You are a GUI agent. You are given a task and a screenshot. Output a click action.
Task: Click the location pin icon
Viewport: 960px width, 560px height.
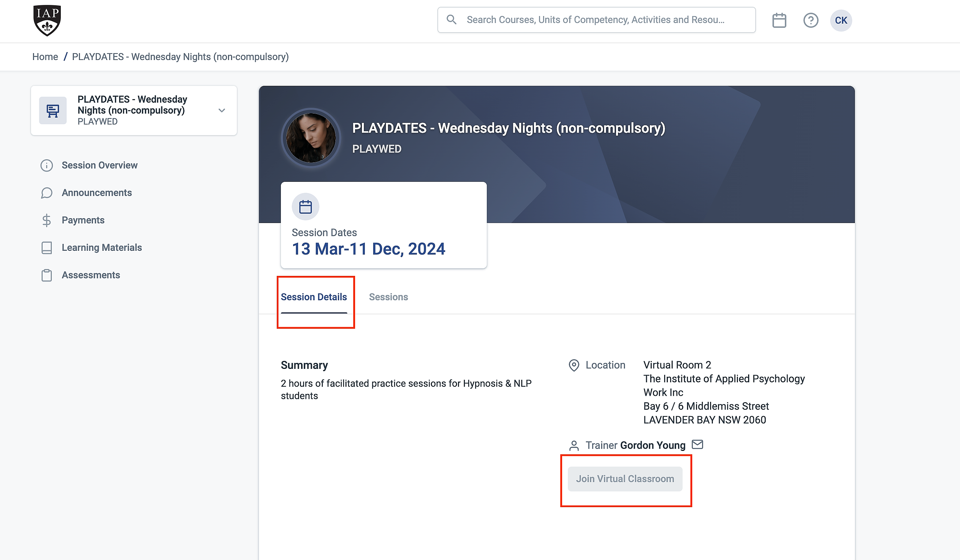click(573, 365)
